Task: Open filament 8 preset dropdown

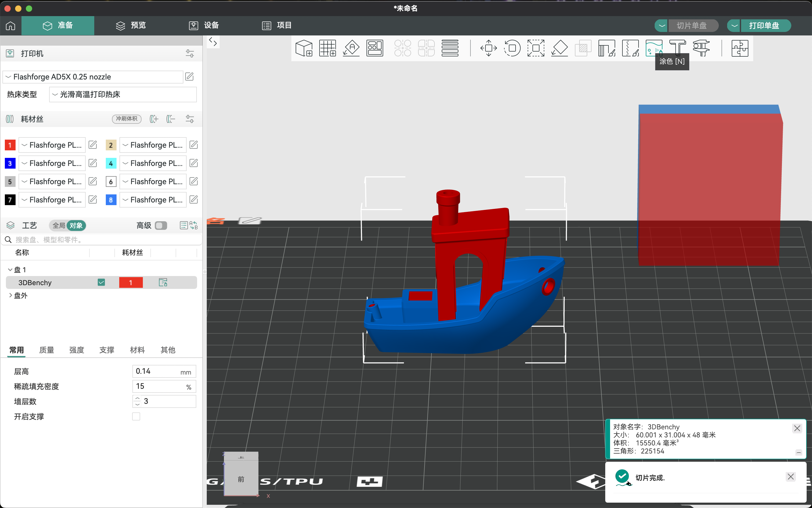Action: 153,199
